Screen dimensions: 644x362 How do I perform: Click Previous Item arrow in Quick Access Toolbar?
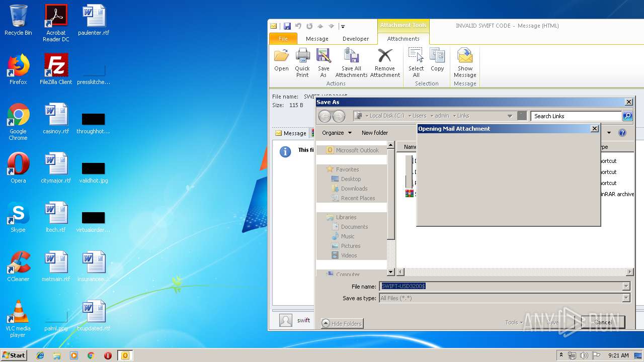click(x=320, y=26)
